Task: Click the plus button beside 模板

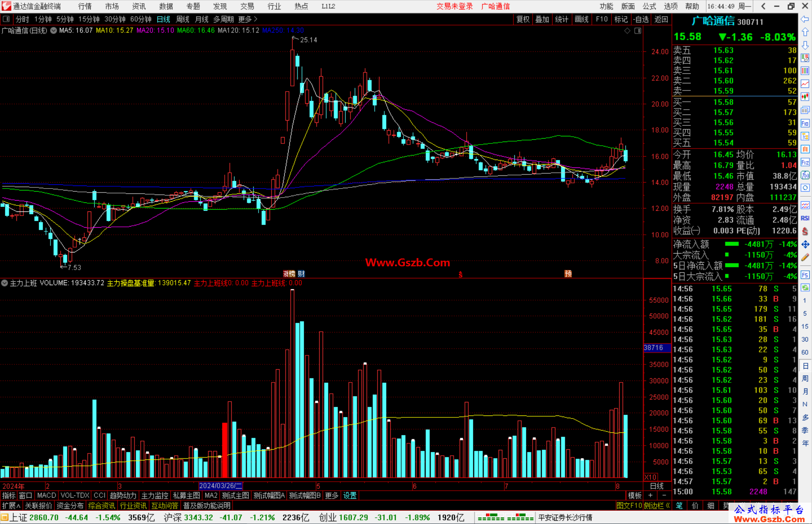Action: [x=650, y=495]
